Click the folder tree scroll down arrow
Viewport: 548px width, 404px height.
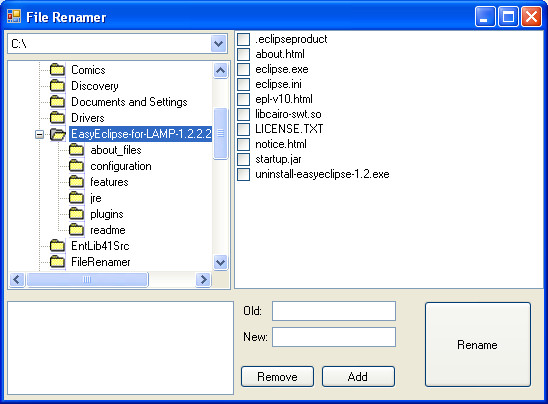coord(221,262)
